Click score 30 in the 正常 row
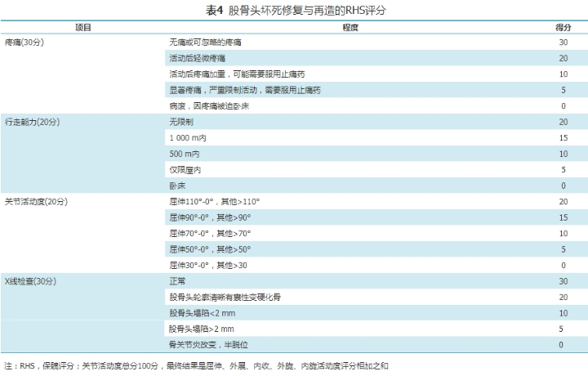Image resolution: width=588 pixels, height=376 pixels. (x=563, y=281)
